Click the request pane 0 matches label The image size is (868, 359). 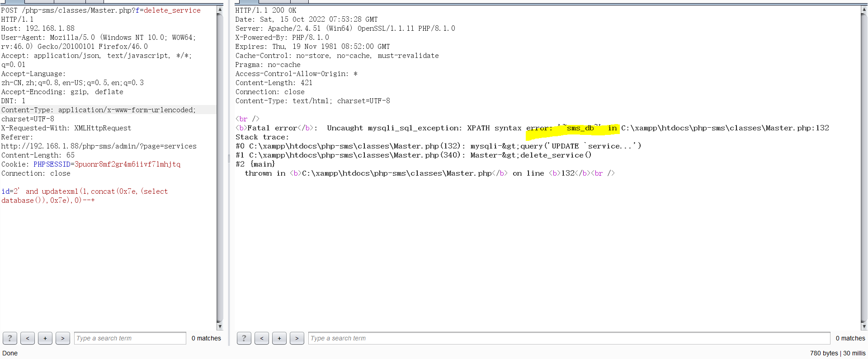(206, 338)
